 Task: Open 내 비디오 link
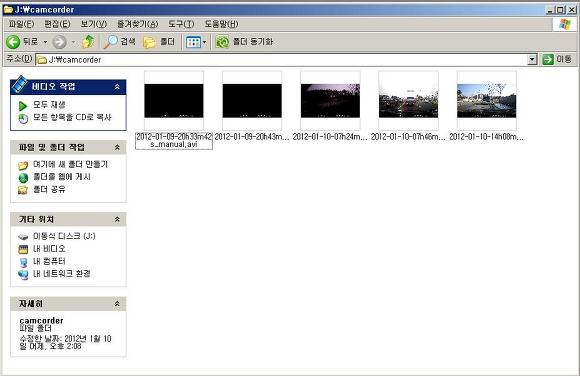(49, 249)
